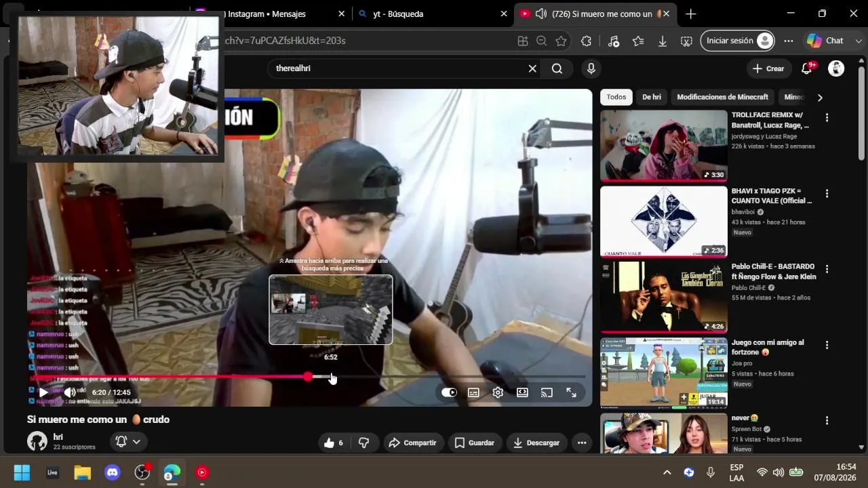This screenshot has height=488, width=868.
Task: Click the YouTube search magnifier button
Action: click(557, 68)
